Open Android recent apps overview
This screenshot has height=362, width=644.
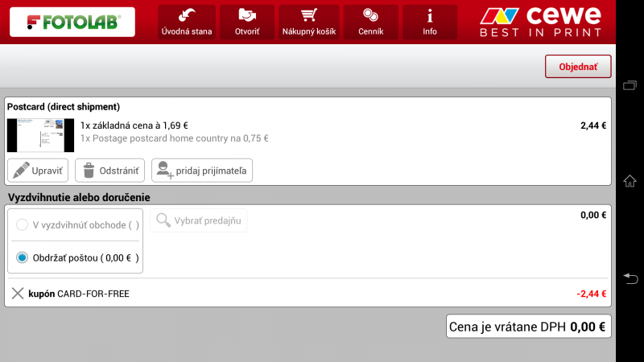[x=630, y=85]
